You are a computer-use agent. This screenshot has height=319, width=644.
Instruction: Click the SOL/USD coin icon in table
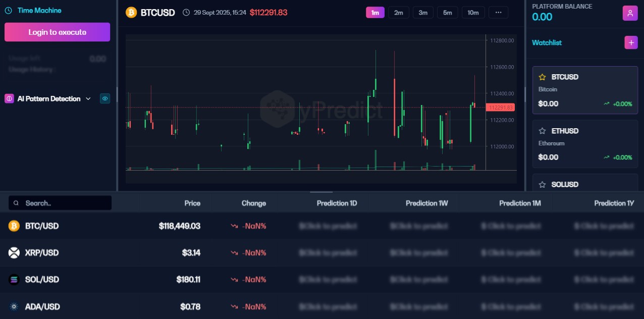[14, 279]
